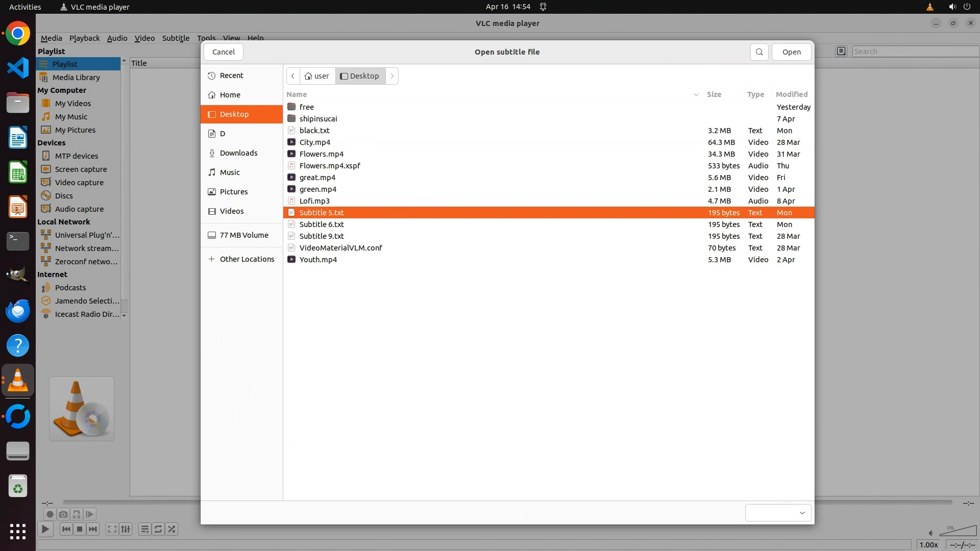Image resolution: width=980 pixels, height=551 pixels.
Task: Click the snapshot camera icon
Action: tap(63, 514)
